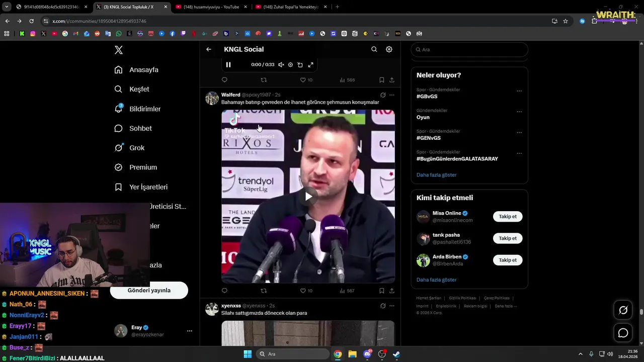The image size is (644, 362).
Task: Open more options on xyenxss's post
Action: point(392,306)
